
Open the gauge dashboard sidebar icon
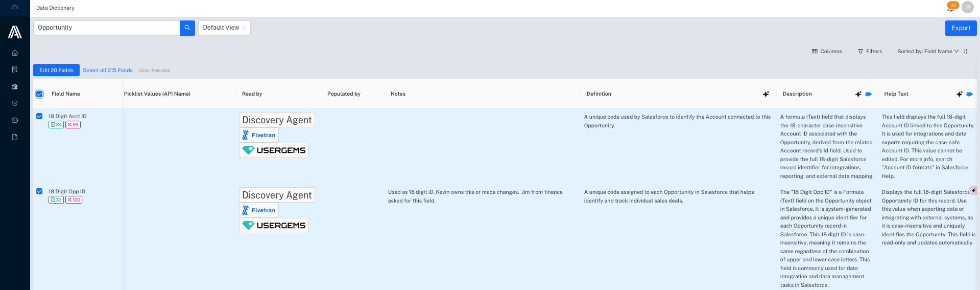(15, 120)
